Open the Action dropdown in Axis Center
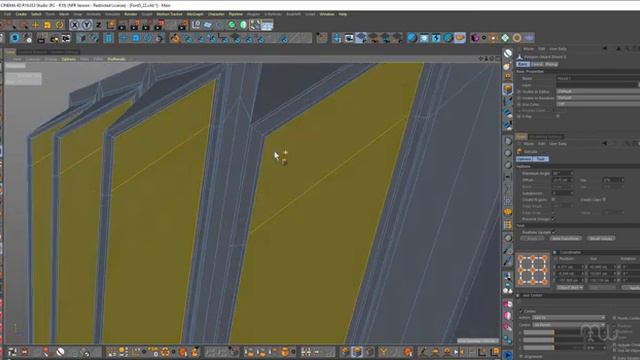The height and width of the screenshot is (360, 640). (569, 318)
